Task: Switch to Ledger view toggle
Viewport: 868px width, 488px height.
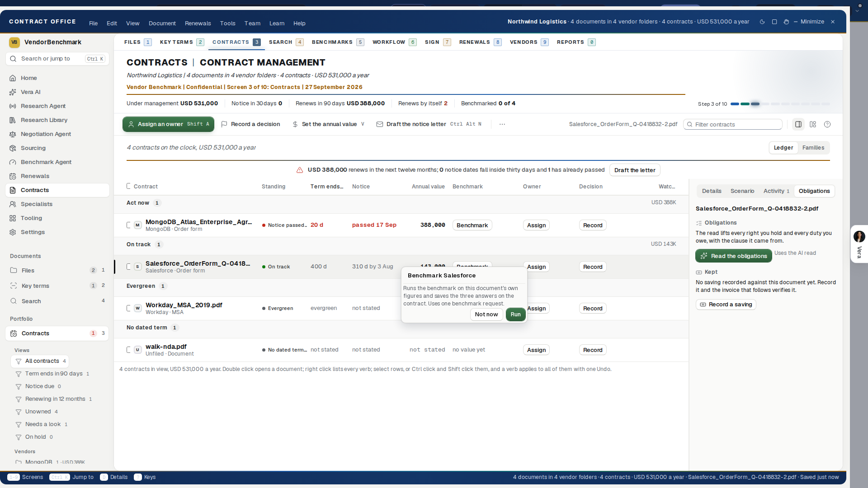Action: [x=783, y=148]
